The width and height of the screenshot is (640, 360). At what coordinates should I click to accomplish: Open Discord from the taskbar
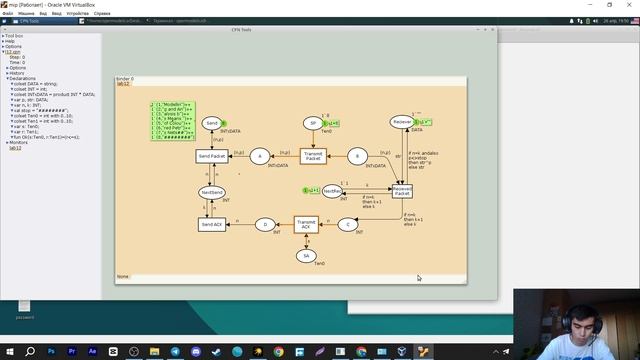[196, 351]
